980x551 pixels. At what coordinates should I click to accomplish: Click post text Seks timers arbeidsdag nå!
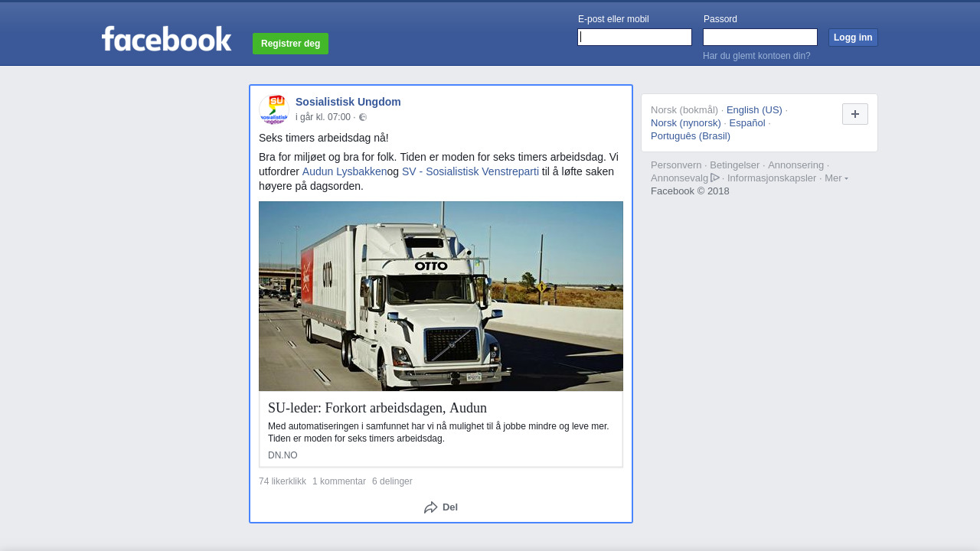(324, 138)
